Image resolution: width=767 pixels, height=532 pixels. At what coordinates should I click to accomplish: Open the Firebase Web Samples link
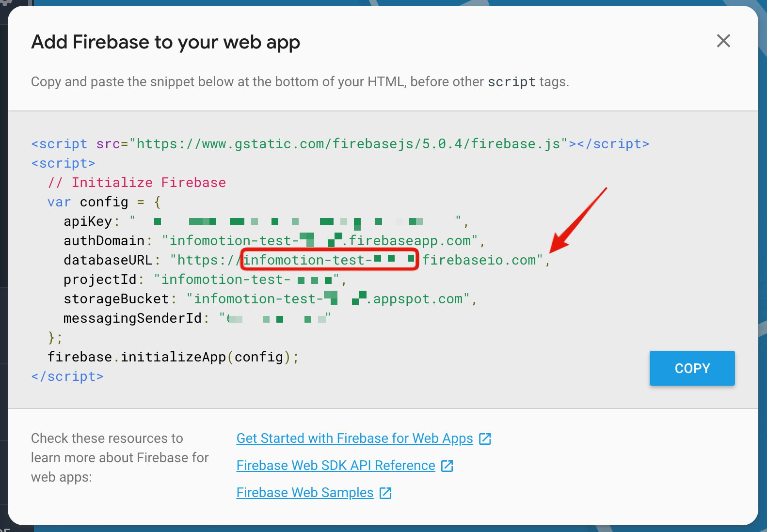click(x=304, y=493)
